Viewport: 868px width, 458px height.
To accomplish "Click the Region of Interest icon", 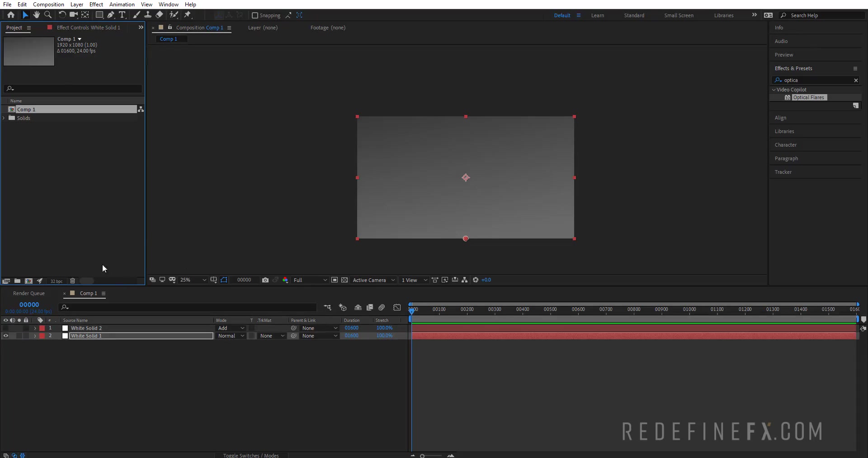I will coord(335,280).
